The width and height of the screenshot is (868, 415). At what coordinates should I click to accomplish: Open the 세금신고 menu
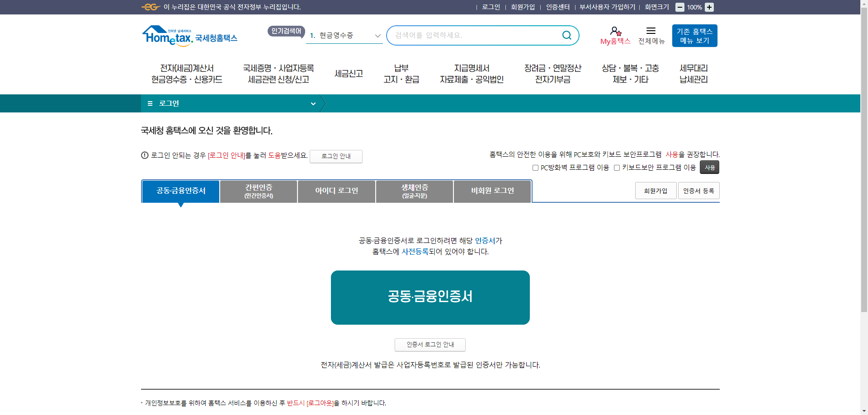[349, 73]
